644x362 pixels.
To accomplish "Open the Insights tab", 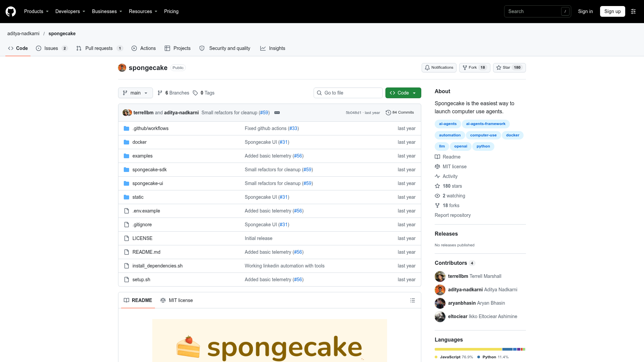I will pyautogui.click(x=273, y=48).
